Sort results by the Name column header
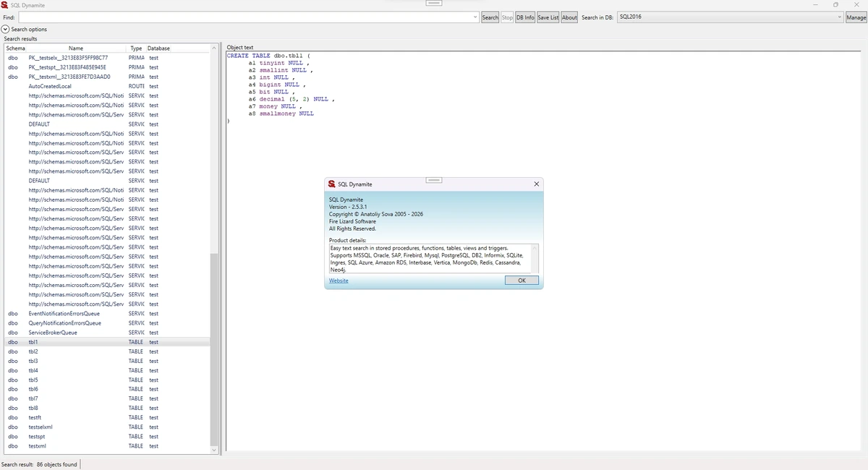 click(x=76, y=48)
